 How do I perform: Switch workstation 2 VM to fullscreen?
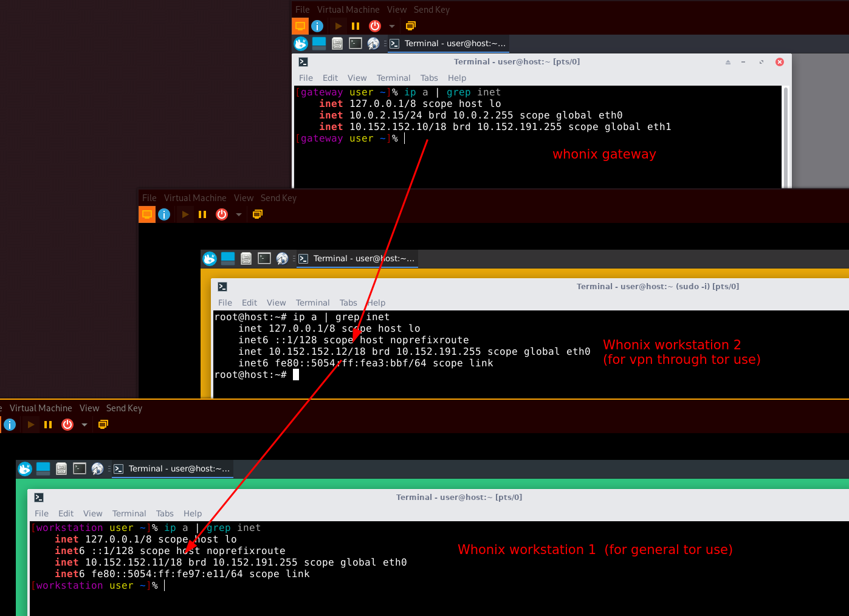tap(258, 214)
